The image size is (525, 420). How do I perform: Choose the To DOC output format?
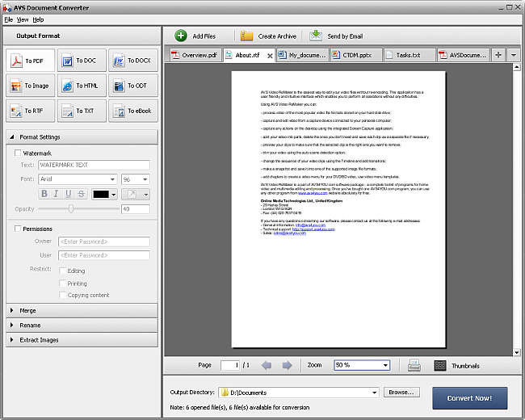(x=82, y=61)
